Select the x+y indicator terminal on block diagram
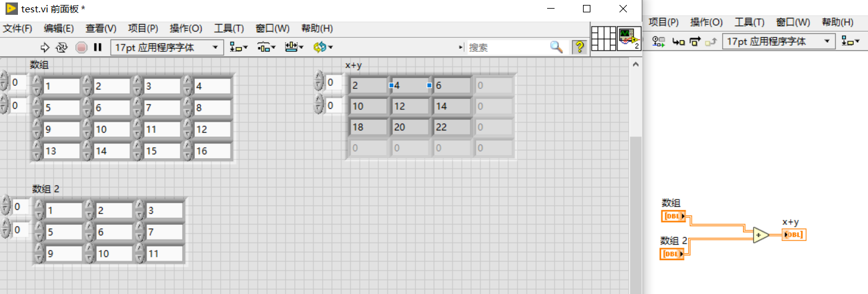The height and width of the screenshot is (294, 868). (x=794, y=235)
